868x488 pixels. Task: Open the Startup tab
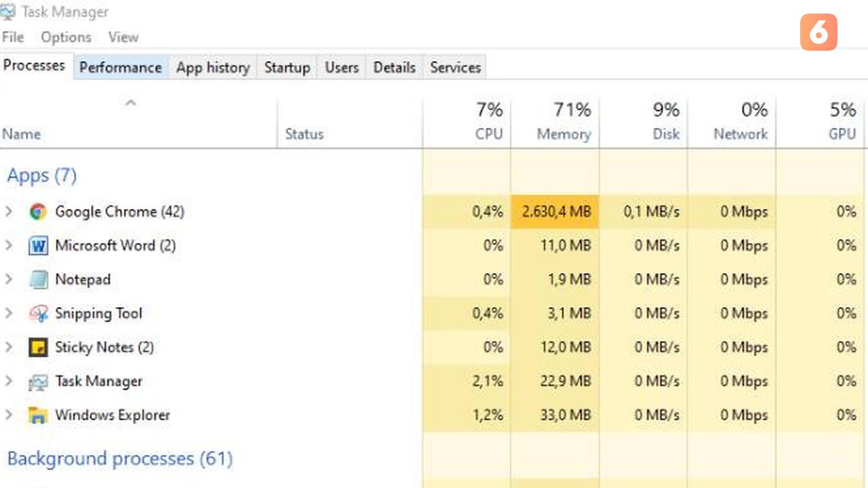click(x=287, y=67)
